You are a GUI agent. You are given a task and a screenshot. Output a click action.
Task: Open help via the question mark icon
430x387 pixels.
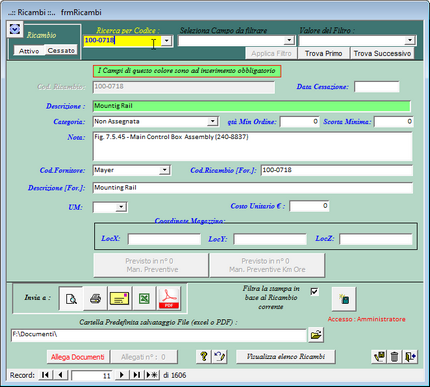point(204,356)
